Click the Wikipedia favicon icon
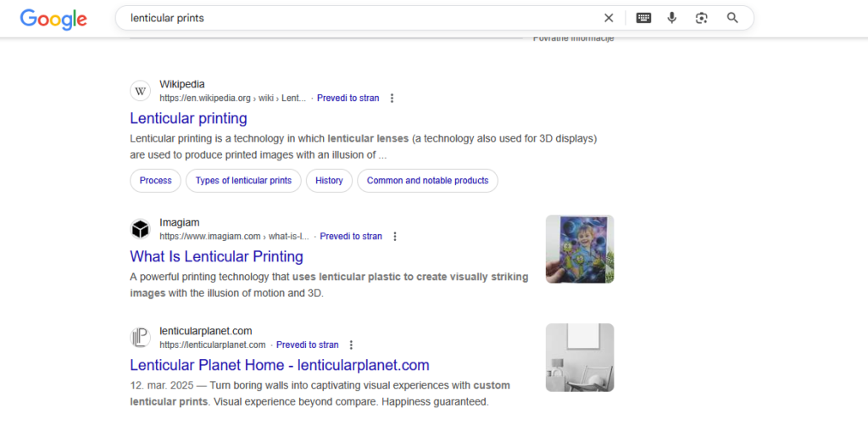Image resolution: width=868 pixels, height=426 pixels. click(140, 91)
